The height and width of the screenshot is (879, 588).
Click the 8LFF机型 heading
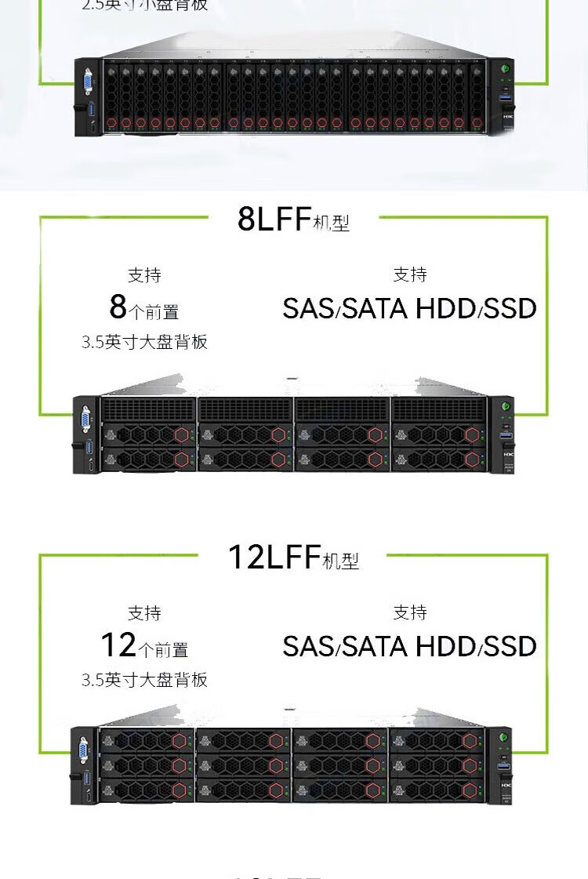294,219
